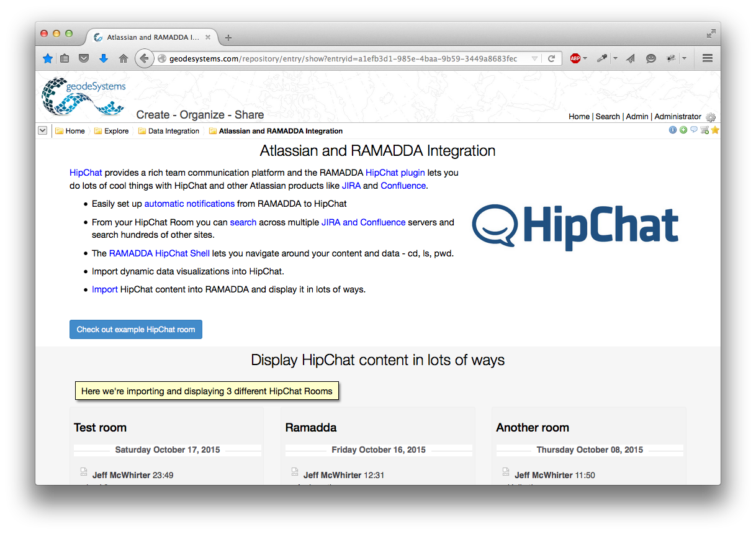
Task: Reload the page with the refresh icon
Action: point(551,58)
